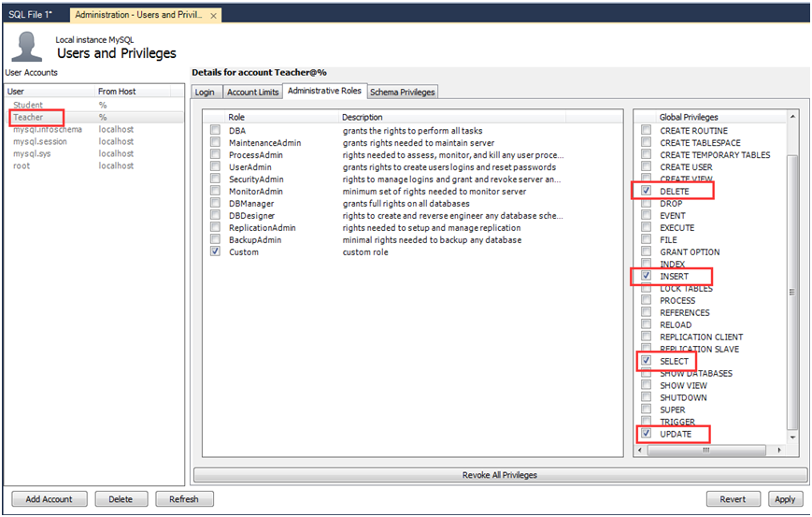Enable REPLICATION CLIENT privilege

647,337
